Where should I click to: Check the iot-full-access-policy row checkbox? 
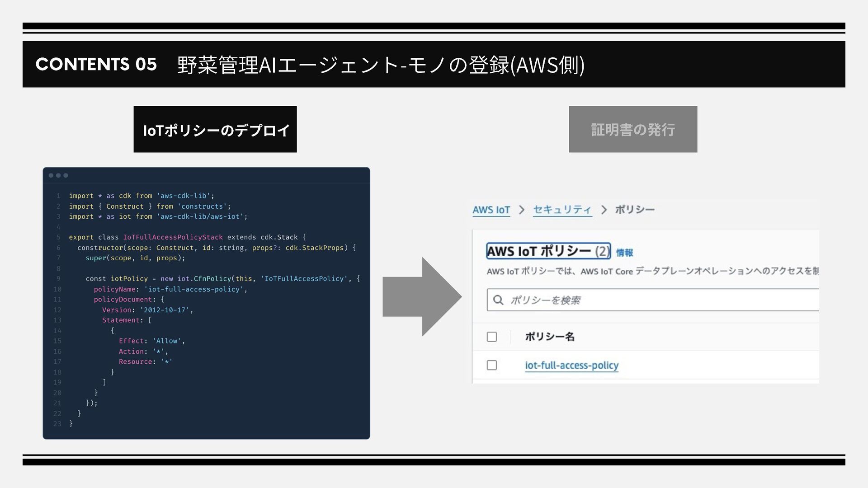pos(492,365)
